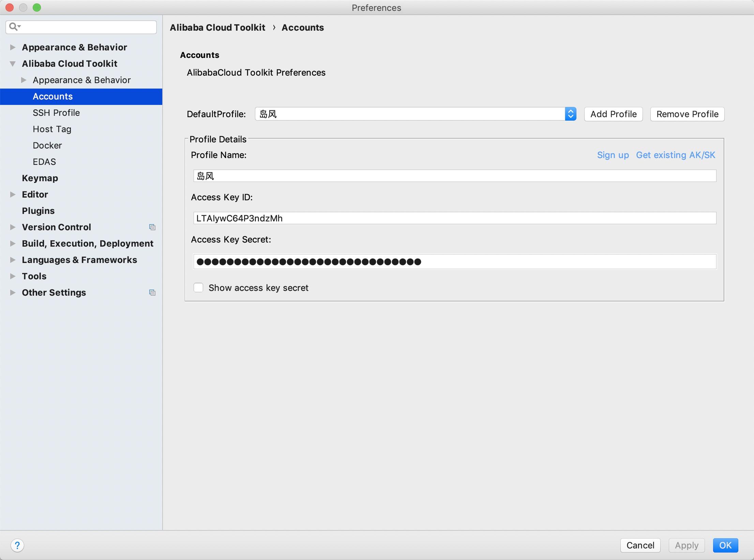
Task: Open the Keymap settings page
Action: pyautogui.click(x=40, y=178)
